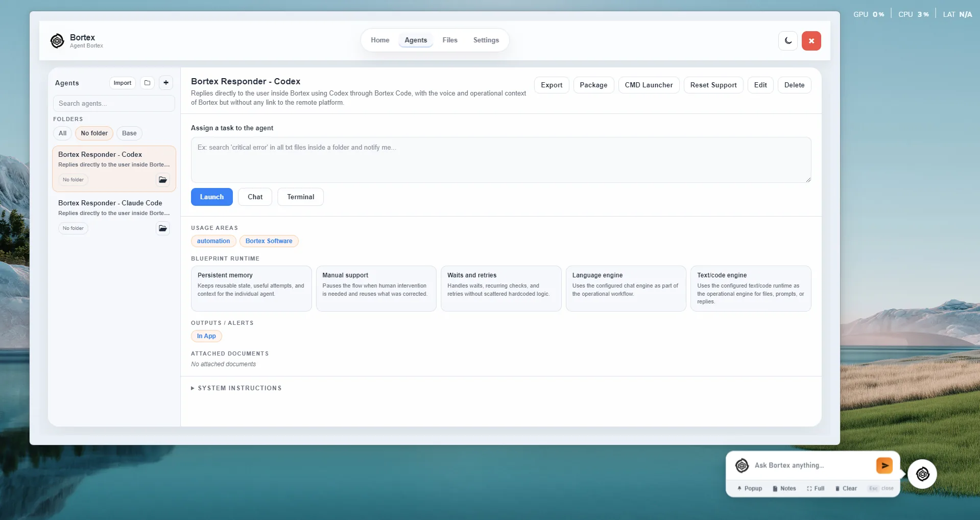Click the Bortex Responder - Codex heading
This screenshot has height=520, width=980.
click(246, 82)
